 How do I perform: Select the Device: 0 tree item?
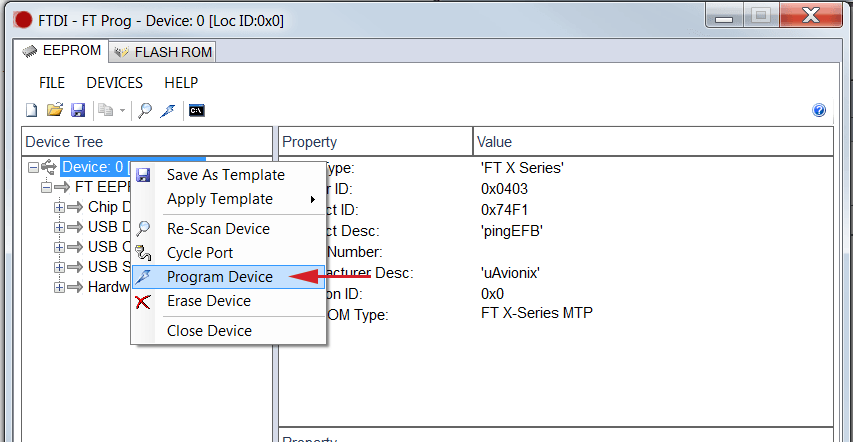click(96, 167)
